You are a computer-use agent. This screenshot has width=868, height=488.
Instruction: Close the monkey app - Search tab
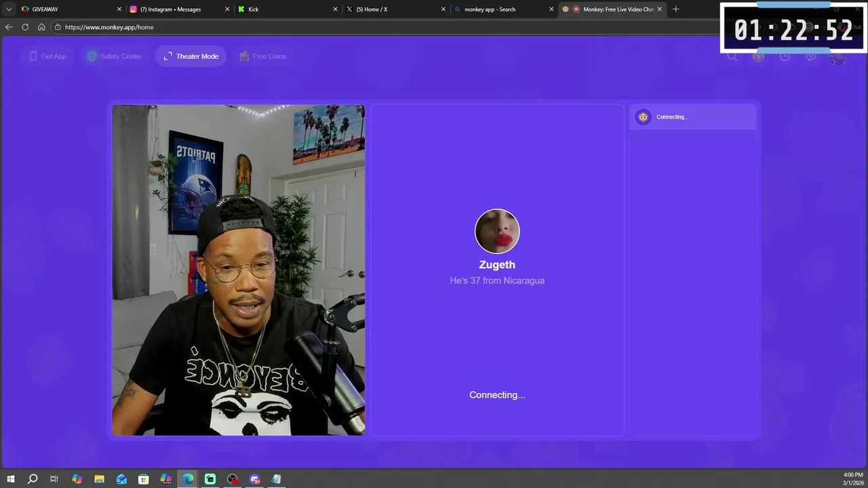pyautogui.click(x=551, y=9)
